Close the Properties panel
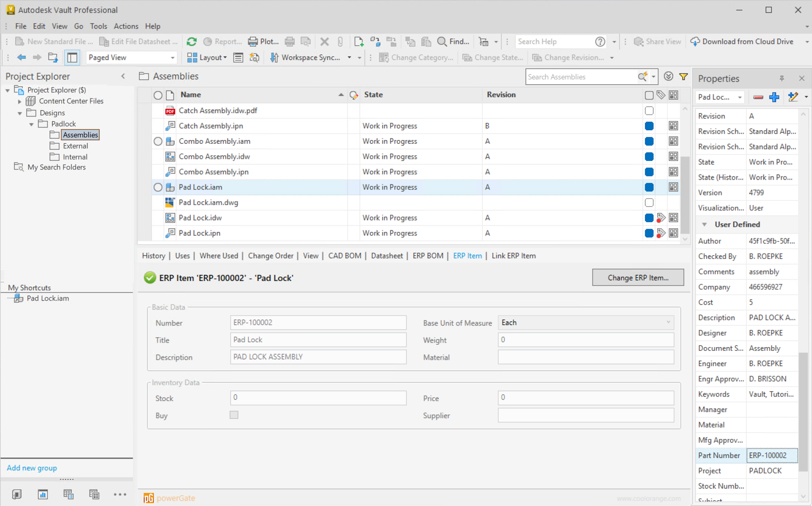Image resolution: width=812 pixels, height=506 pixels. coord(801,78)
